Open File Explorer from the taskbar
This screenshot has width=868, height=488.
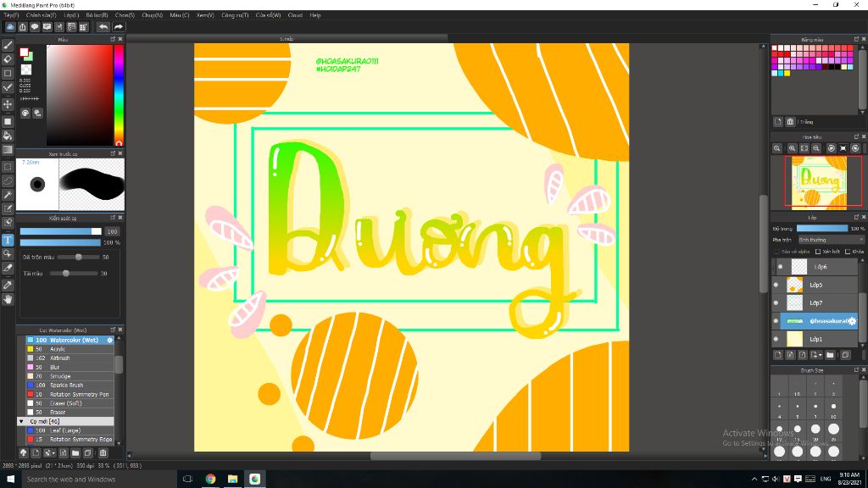232,480
